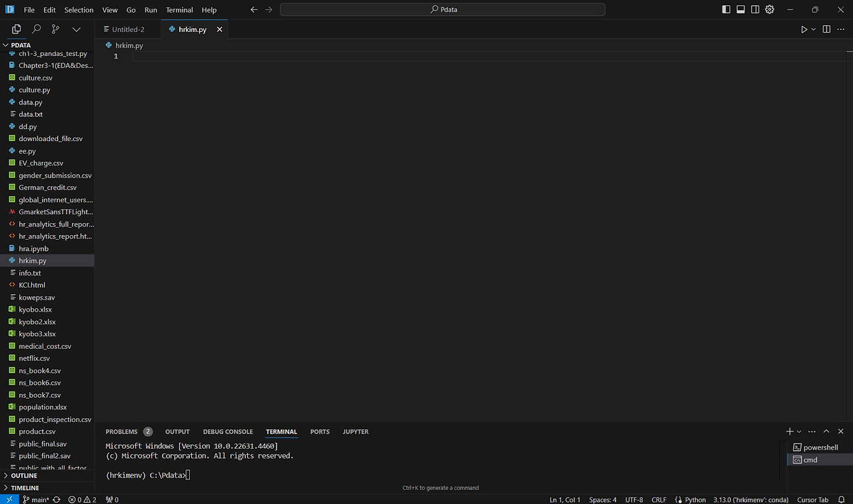Open the editor more actions menu
This screenshot has height=504, width=853.
[x=840, y=29]
